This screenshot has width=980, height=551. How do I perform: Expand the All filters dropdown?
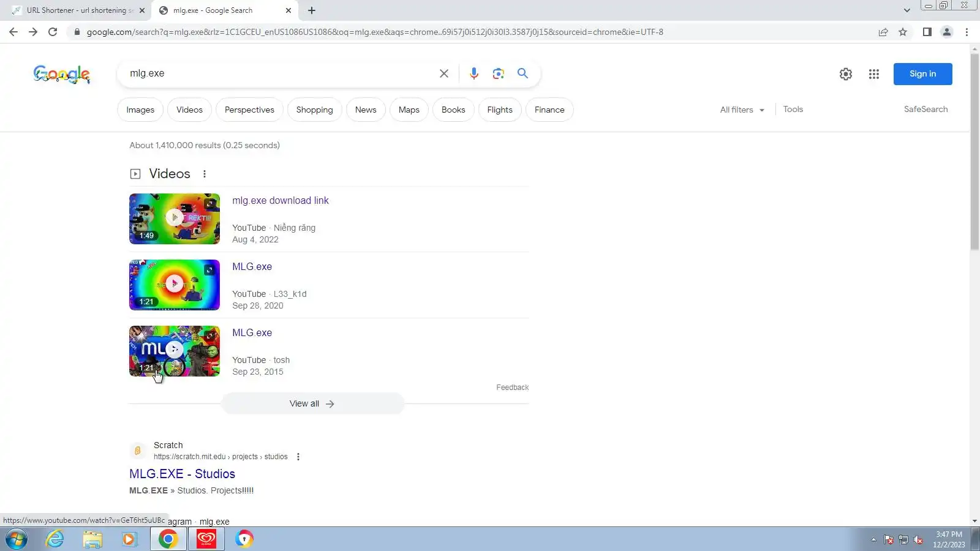[742, 110]
